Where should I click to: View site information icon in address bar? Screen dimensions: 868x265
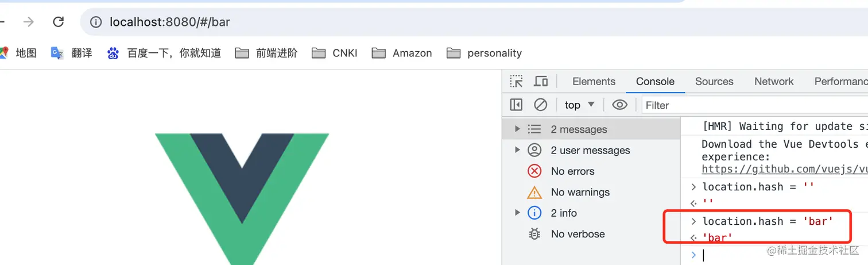pyautogui.click(x=96, y=22)
